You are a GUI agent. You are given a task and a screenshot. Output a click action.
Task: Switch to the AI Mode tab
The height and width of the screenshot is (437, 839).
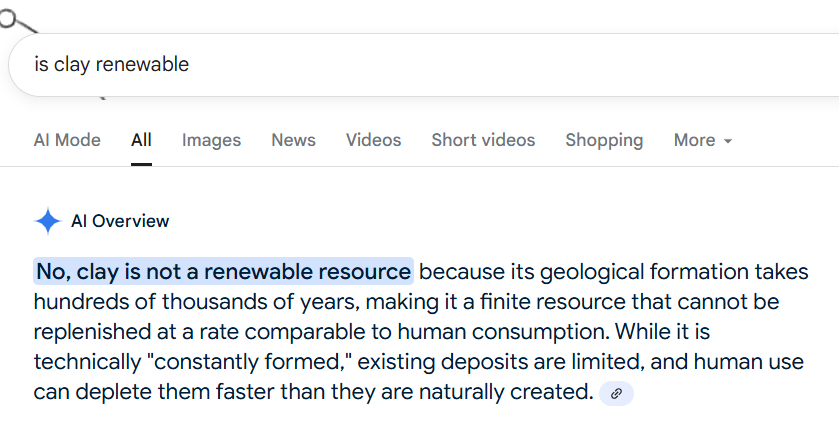tap(67, 141)
